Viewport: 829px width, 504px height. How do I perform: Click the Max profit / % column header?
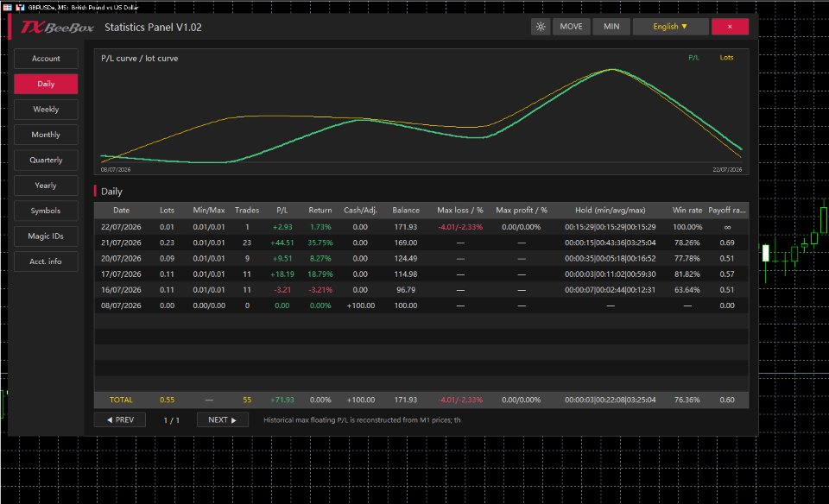522,211
